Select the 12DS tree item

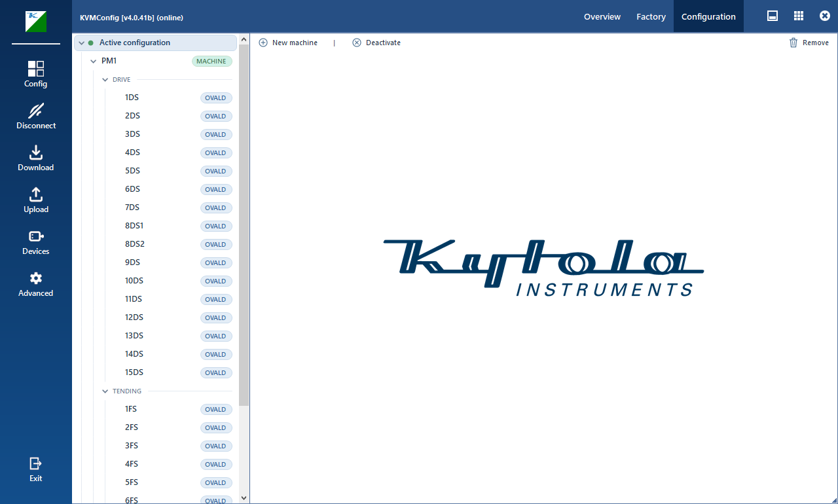click(134, 317)
